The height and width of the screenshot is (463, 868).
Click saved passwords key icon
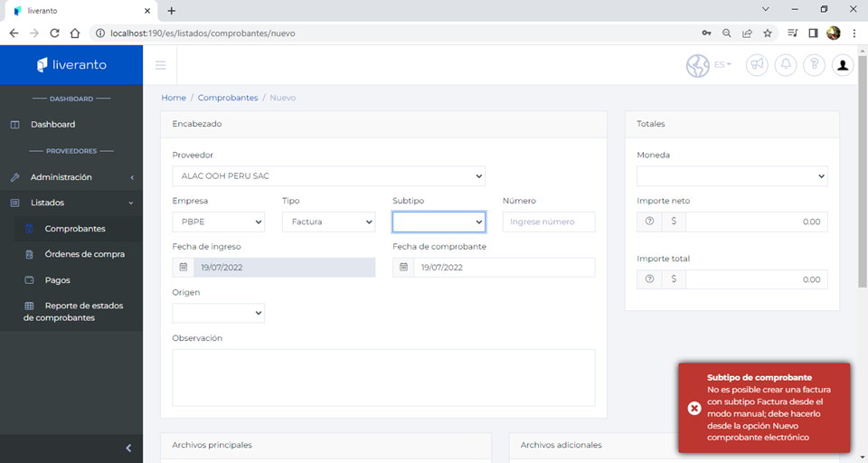(x=706, y=33)
